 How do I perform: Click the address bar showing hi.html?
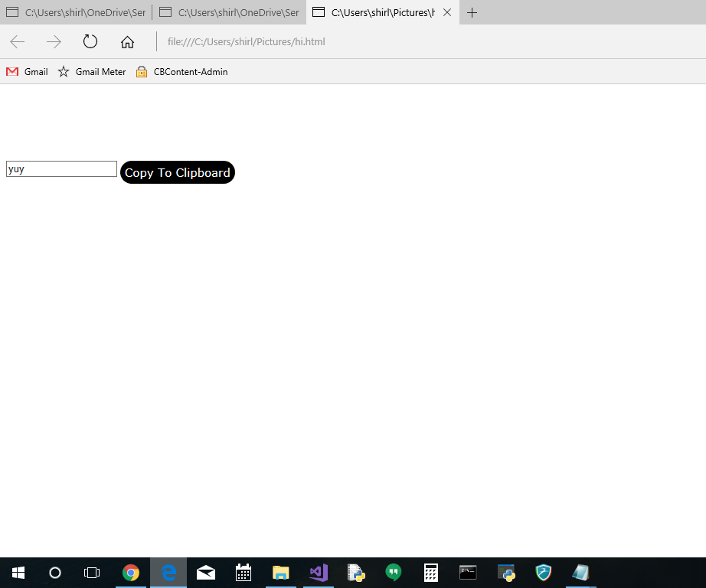[245, 41]
